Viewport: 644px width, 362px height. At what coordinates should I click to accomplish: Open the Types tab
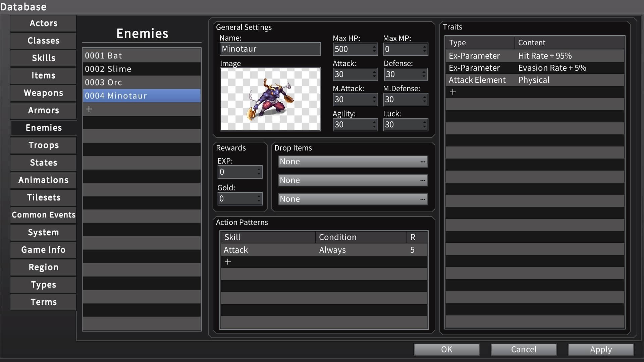(x=44, y=285)
